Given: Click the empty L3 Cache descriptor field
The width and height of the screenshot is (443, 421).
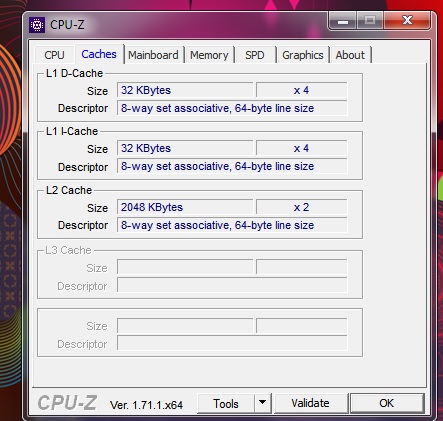Looking at the screenshot, I should click(x=232, y=285).
